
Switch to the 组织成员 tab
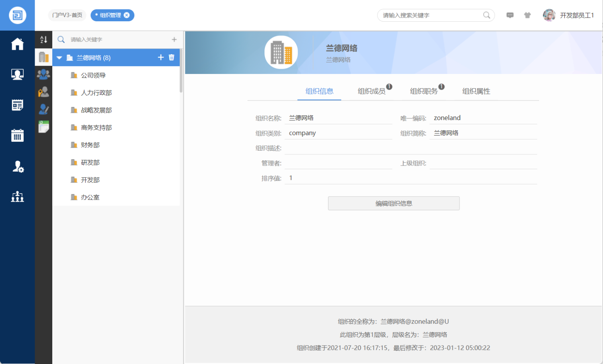pos(371,91)
